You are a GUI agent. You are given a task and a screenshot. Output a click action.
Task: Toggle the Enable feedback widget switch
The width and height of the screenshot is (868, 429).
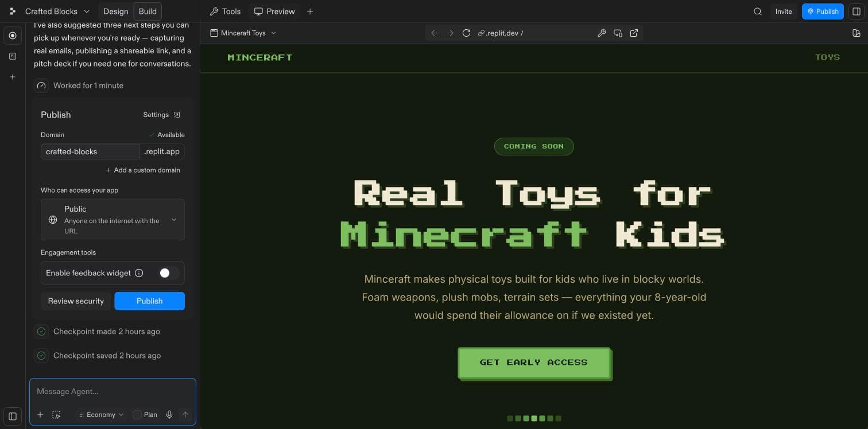coord(169,273)
